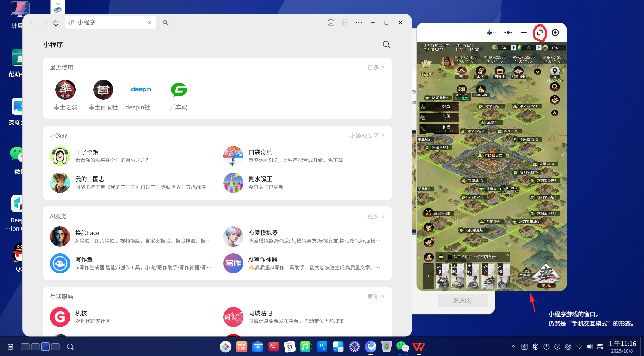The height and width of the screenshot is (356, 644).
Task: Open the 换脸Face AI service
Action: [130, 237]
